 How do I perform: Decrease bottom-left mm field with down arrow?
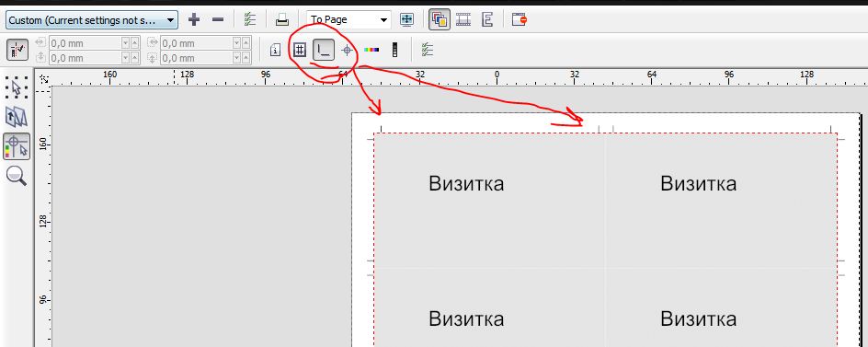click(x=125, y=58)
